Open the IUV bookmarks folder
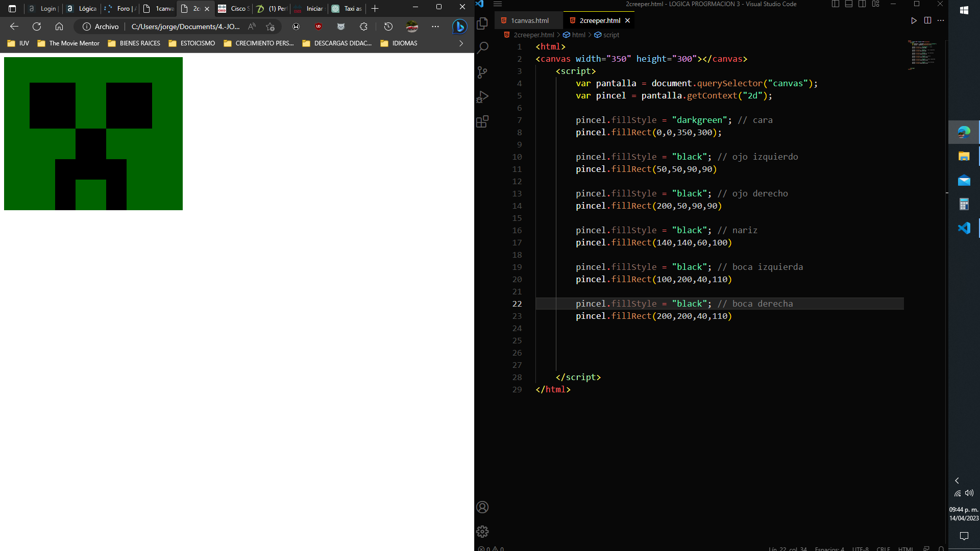The image size is (980, 551). (18, 43)
